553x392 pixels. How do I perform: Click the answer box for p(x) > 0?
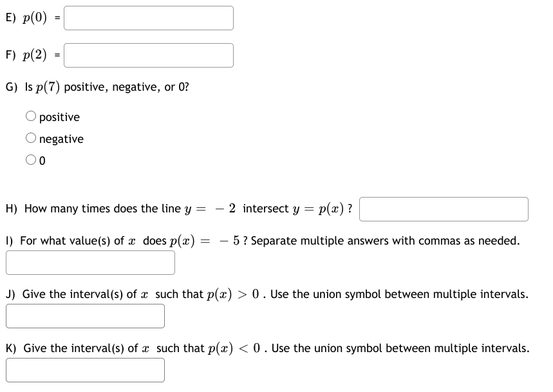tap(86, 316)
